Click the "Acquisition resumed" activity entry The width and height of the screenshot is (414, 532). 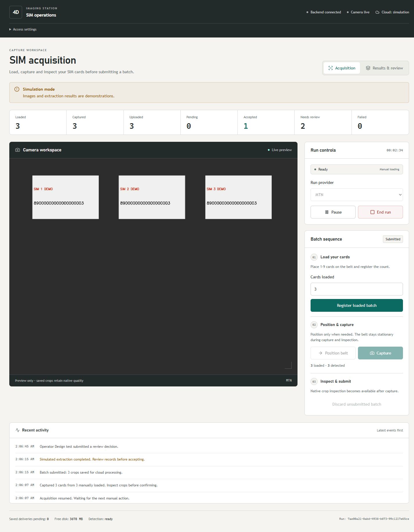[x=209, y=498]
